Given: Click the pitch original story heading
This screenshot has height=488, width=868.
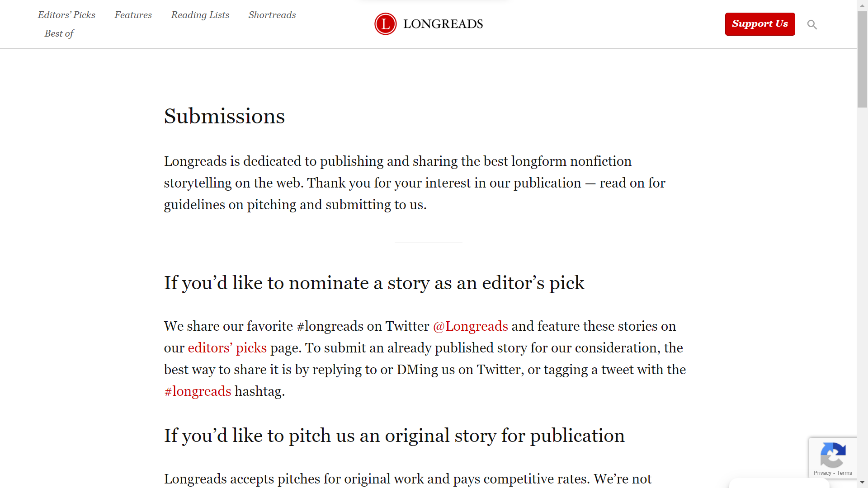Looking at the screenshot, I should click(394, 436).
